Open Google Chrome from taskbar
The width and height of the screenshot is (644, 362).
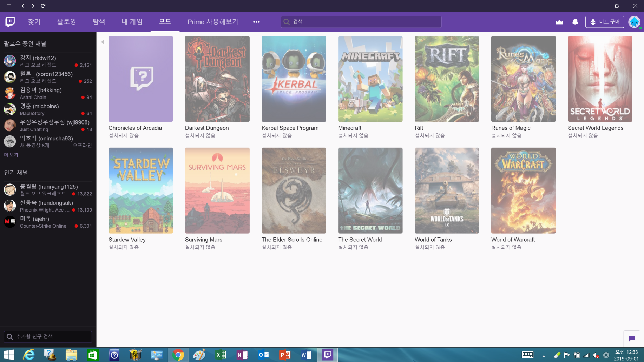(178, 355)
